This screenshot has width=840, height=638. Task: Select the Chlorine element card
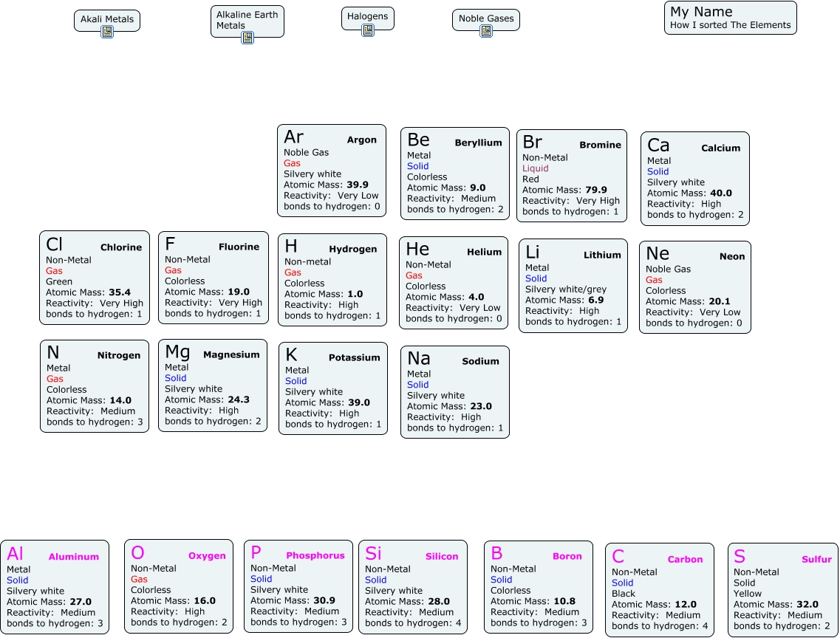coord(95,278)
